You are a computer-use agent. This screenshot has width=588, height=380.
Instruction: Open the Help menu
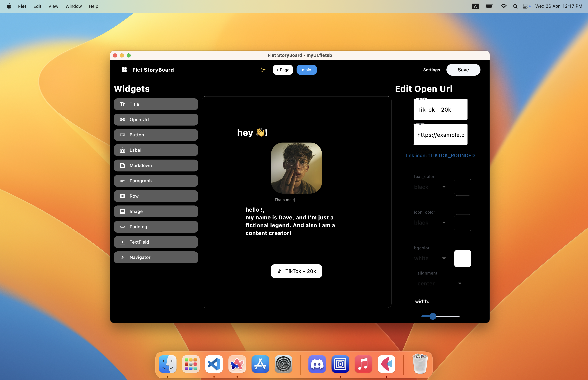coord(94,6)
